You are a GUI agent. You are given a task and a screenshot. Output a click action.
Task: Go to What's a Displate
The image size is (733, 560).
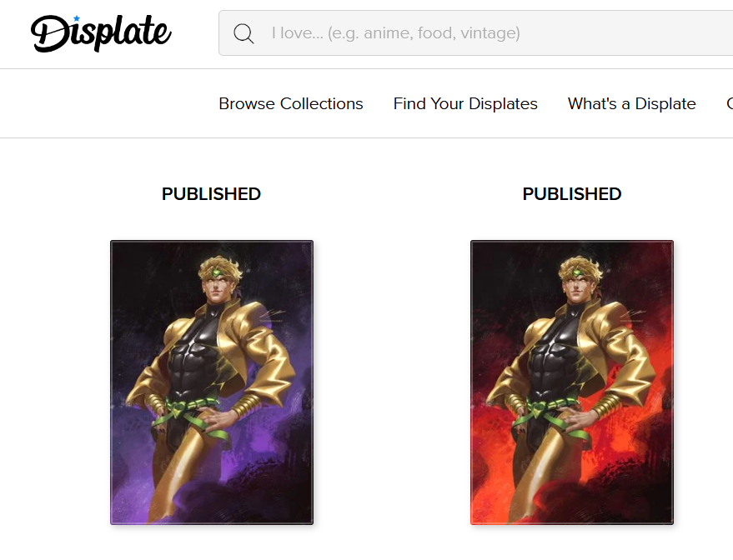[x=631, y=103]
